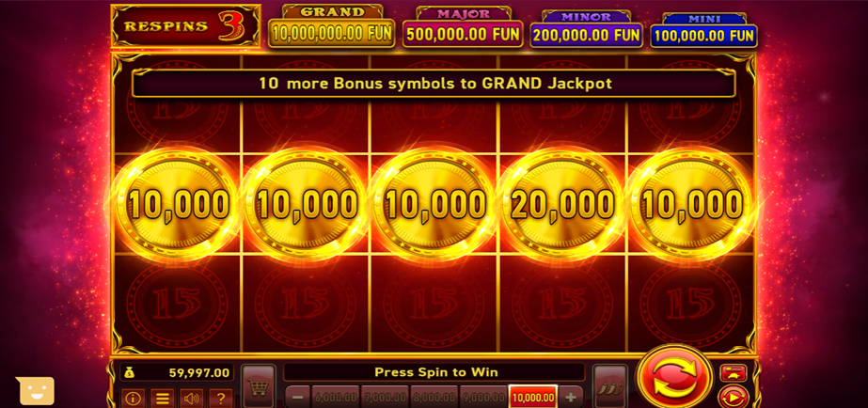Toggle the turbo mode icon above autoplay

coord(734,372)
